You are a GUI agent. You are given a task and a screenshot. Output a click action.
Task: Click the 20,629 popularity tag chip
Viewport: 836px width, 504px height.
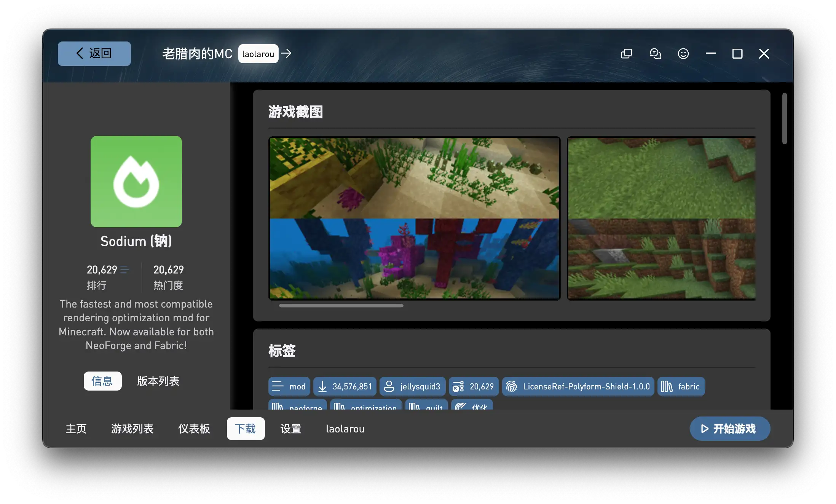[474, 386]
